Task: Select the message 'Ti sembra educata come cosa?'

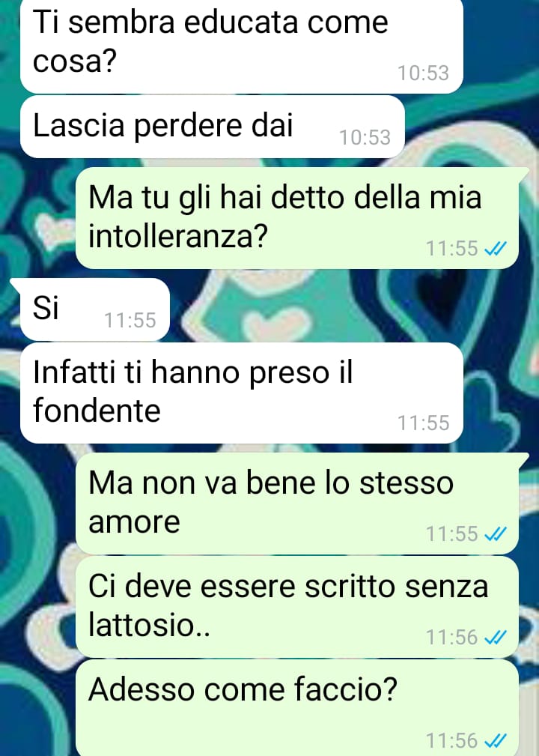Action: (x=241, y=46)
